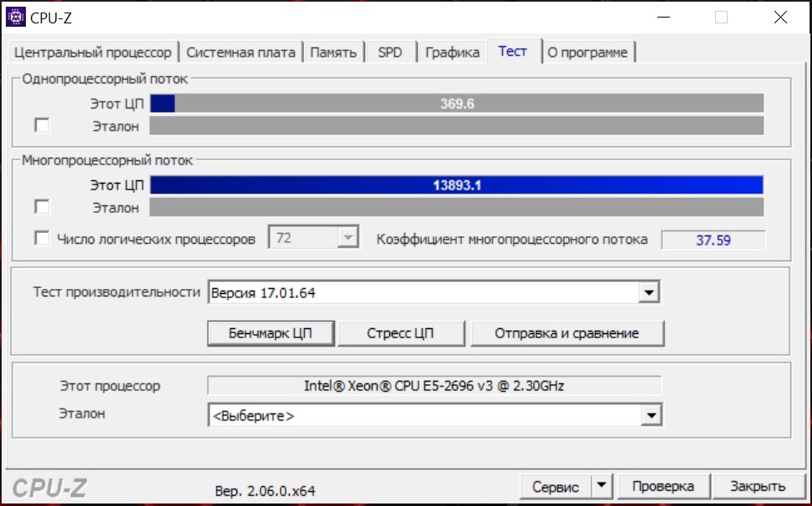Click the Сервис button
This screenshot has width=812, height=506.
point(556,486)
